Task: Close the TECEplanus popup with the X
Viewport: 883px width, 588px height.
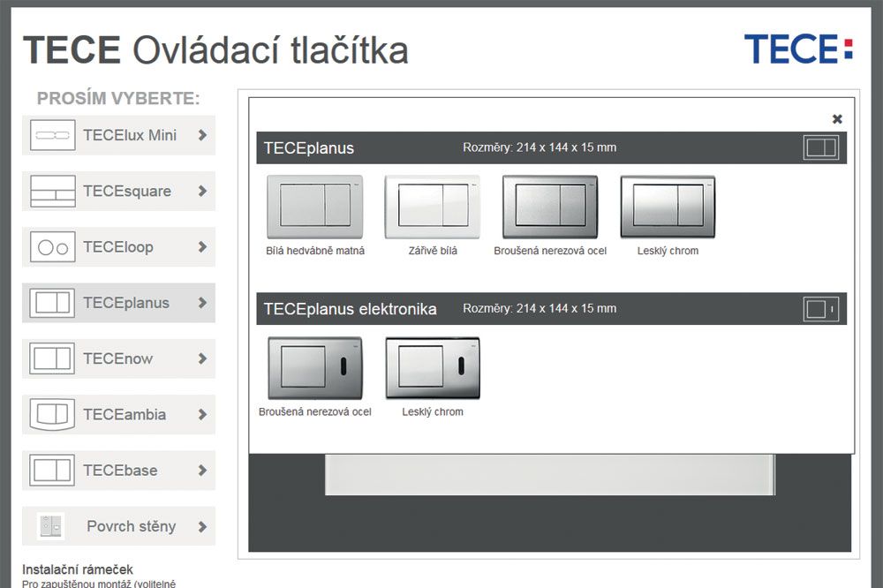Action: click(837, 119)
